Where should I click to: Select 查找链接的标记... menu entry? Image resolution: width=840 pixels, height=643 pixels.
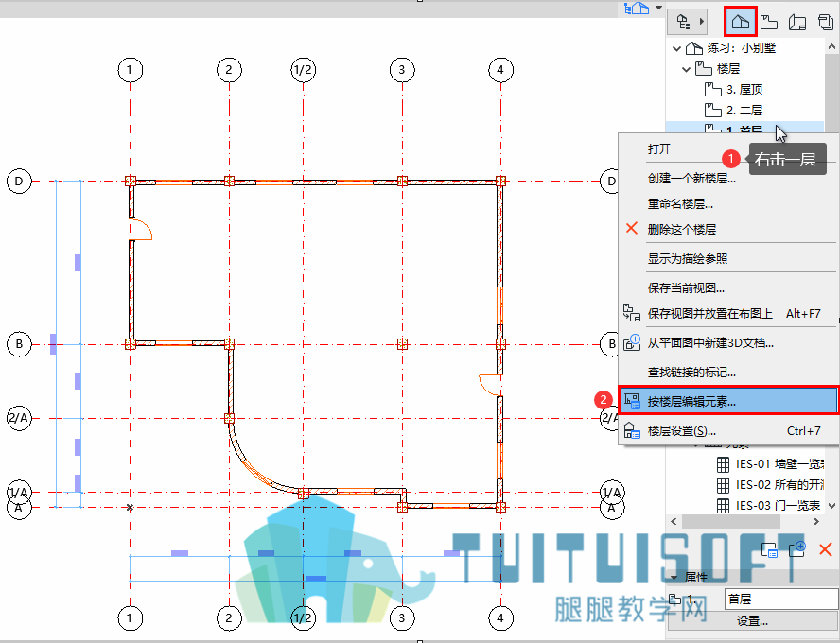(691, 373)
